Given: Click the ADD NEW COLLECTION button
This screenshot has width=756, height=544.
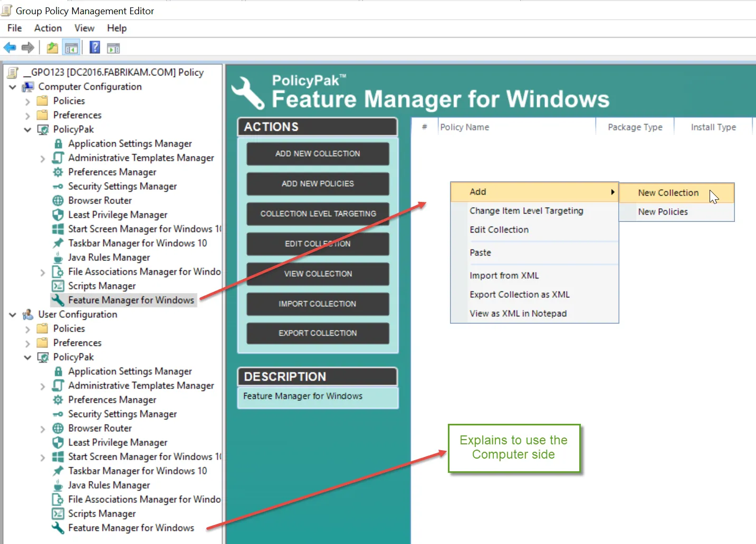Looking at the screenshot, I should tap(318, 153).
